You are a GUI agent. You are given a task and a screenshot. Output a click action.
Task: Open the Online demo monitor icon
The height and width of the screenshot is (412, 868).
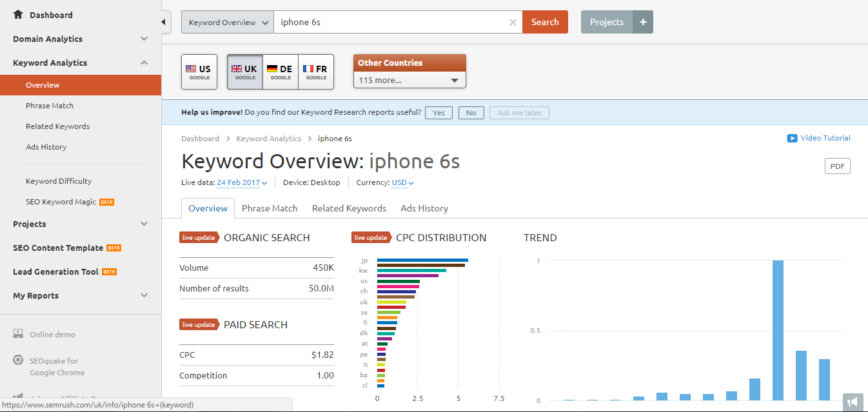pos(19,334)
